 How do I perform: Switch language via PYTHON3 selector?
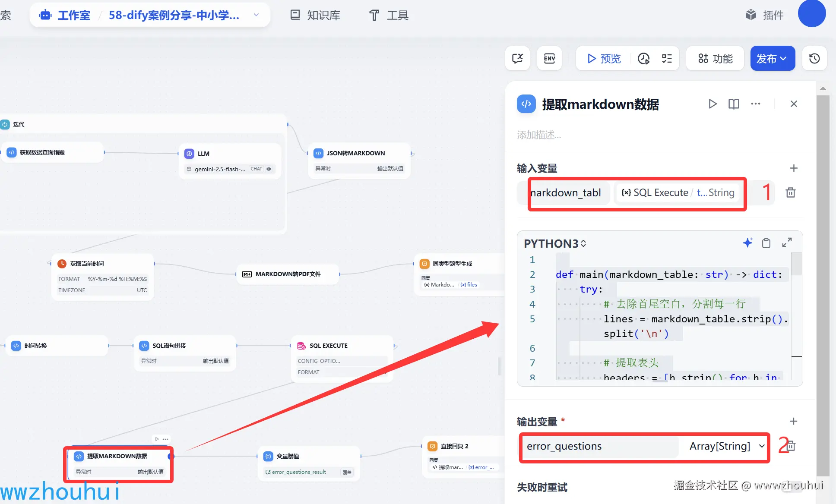point(555,244)
